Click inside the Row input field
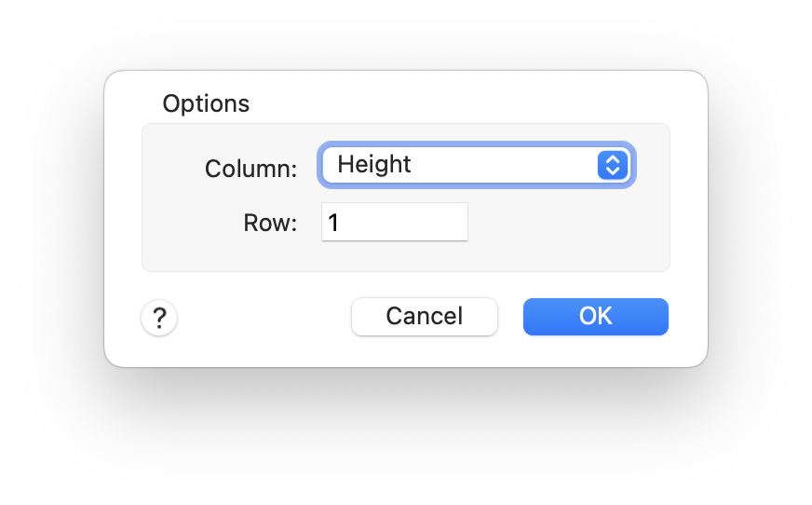This screenshot has height=505, width=812. point(395,223)
